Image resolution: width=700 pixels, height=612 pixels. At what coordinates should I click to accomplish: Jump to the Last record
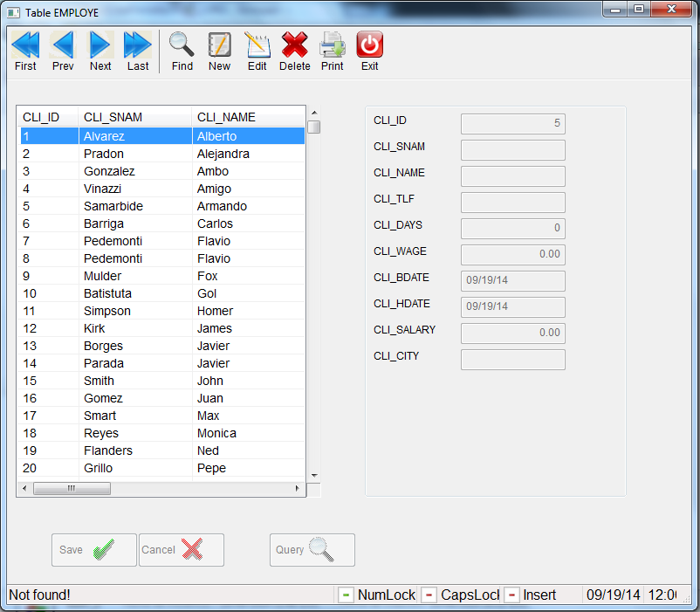(137, 50)
